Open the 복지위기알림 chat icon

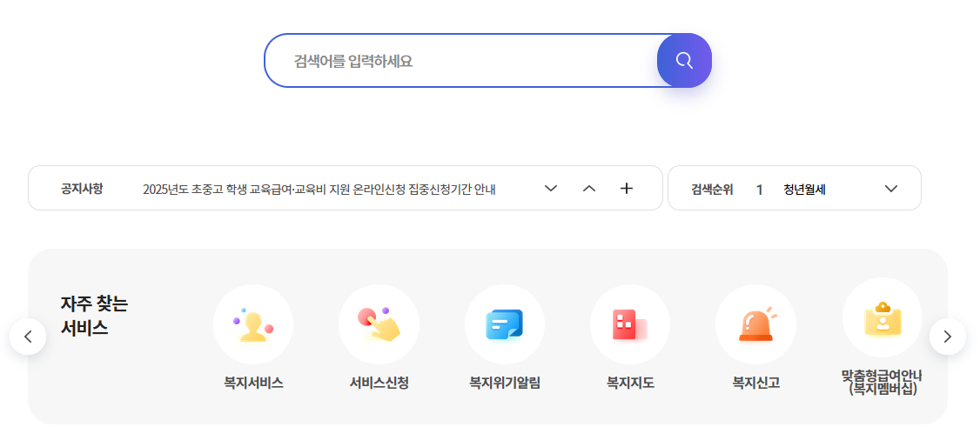tap(505, 324)
